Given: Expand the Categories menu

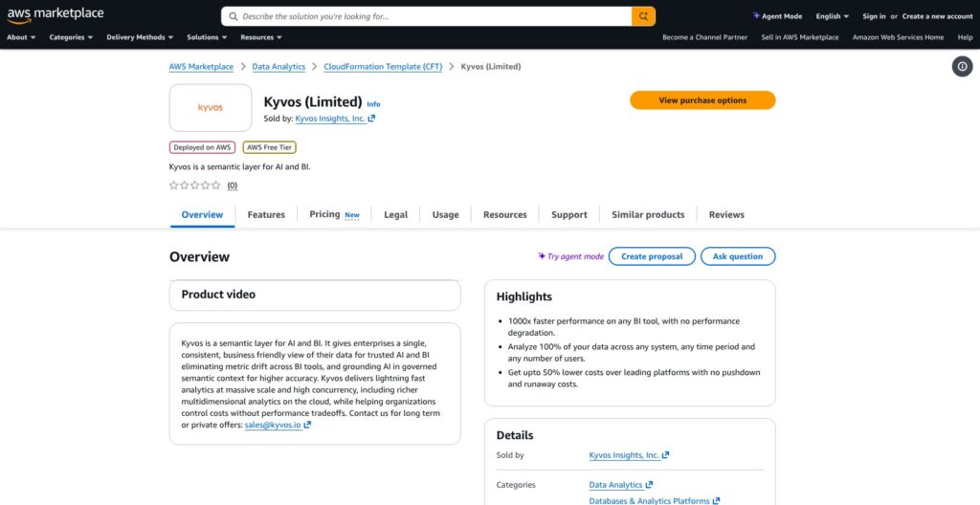Looking at the screenshot, I should pos(71,37).
